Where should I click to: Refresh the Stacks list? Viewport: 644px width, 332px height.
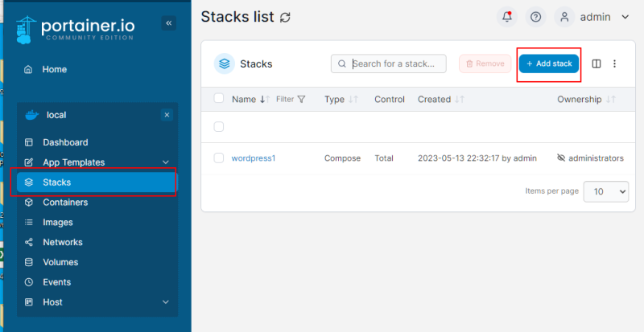coord(285,17)
